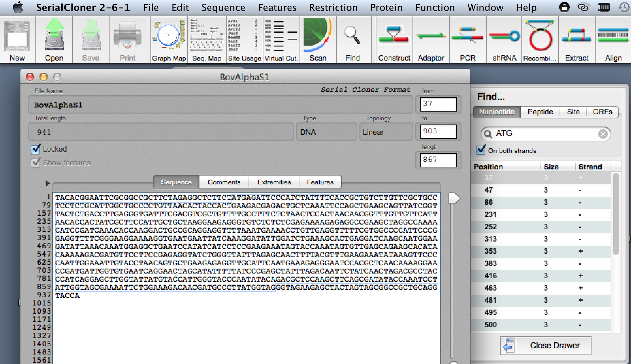631x364 pixels.
Task: Open the Extract tool
Action: [x=577, y=40]
